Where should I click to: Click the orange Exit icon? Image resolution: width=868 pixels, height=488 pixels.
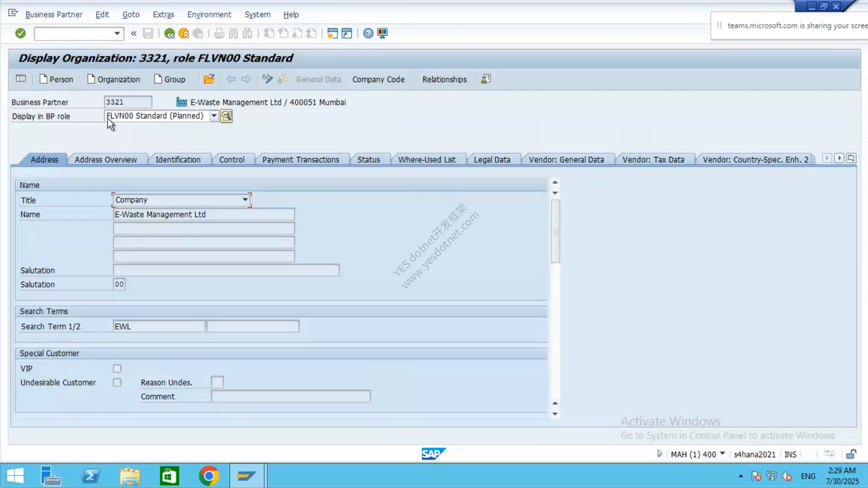(184, 33)
